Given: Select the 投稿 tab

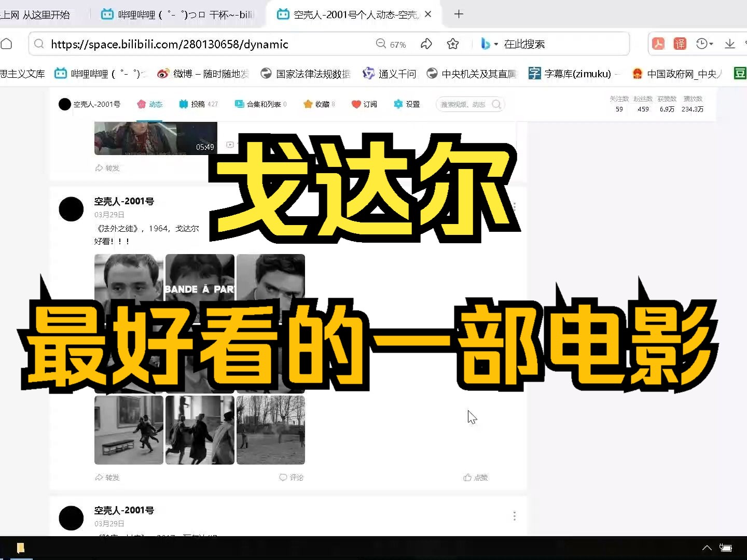Looking at the screenshot, I should coord(198,104).
